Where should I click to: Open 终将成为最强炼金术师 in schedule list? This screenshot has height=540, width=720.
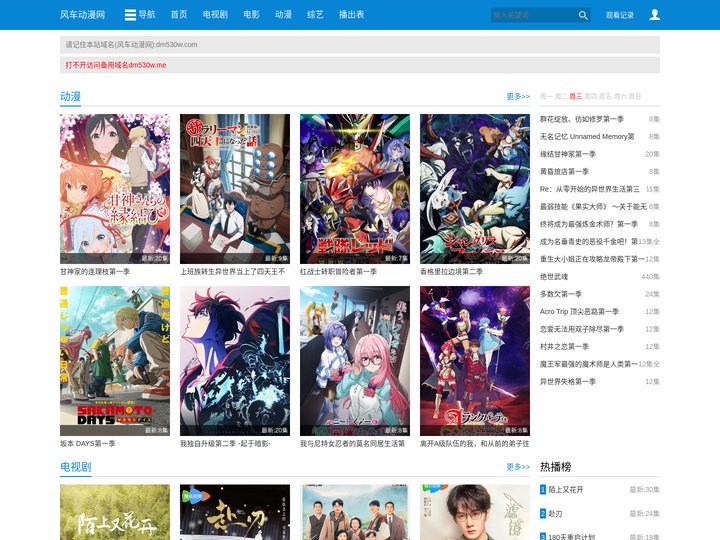tap(589, 224)
